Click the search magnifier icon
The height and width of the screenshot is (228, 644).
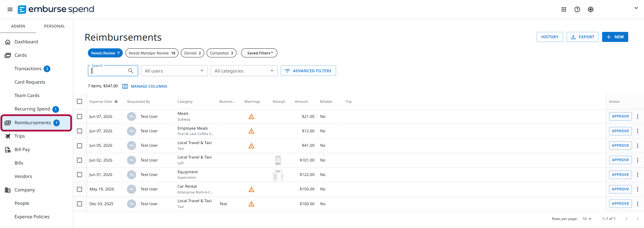pyautogui.click(x=131, y=71)
